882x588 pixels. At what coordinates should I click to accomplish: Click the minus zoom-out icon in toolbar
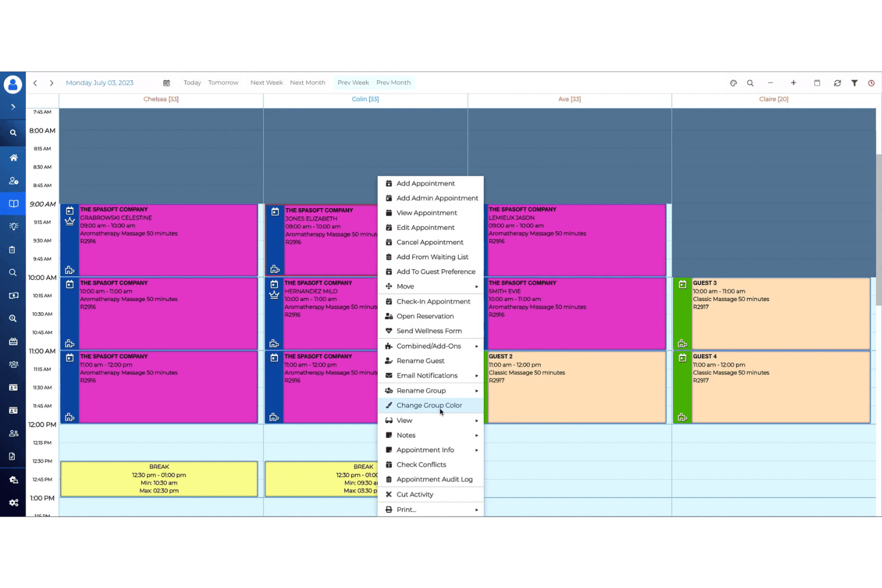[x=771, y=83]
